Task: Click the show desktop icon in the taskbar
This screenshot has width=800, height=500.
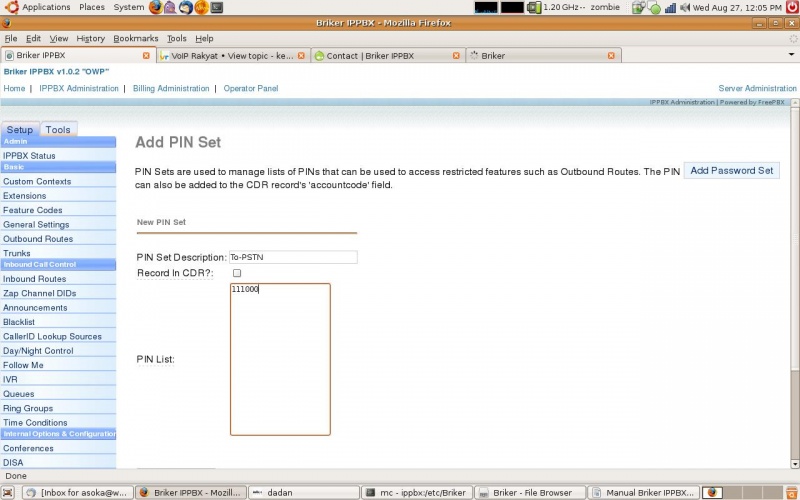Action: 8,492
